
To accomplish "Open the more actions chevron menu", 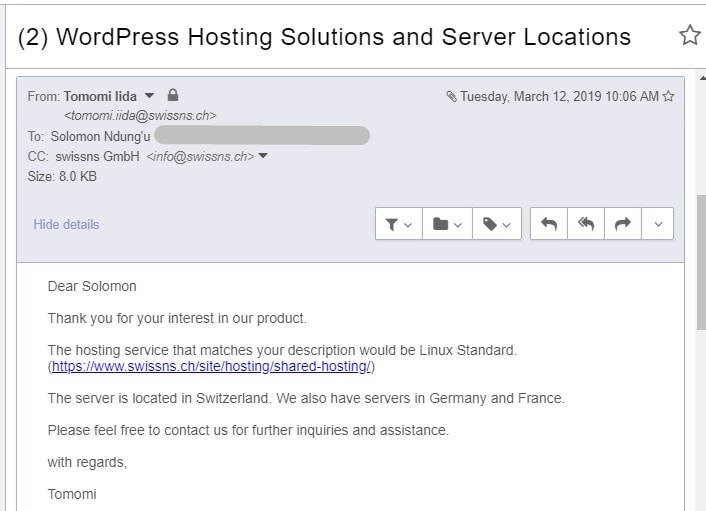I will pos(658,224).
